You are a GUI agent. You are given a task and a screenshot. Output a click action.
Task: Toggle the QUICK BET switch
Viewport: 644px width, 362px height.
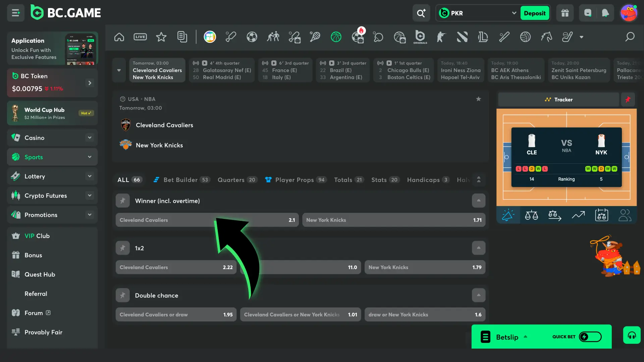click(590, 337)
